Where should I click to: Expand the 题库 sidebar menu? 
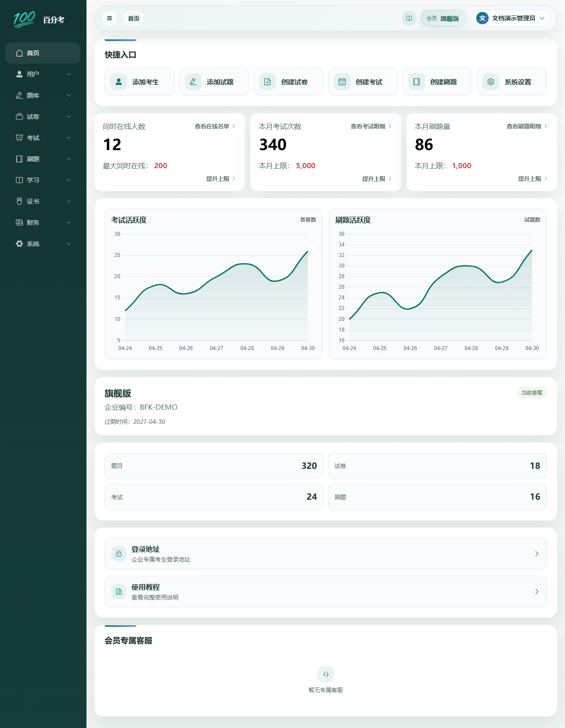43,95
